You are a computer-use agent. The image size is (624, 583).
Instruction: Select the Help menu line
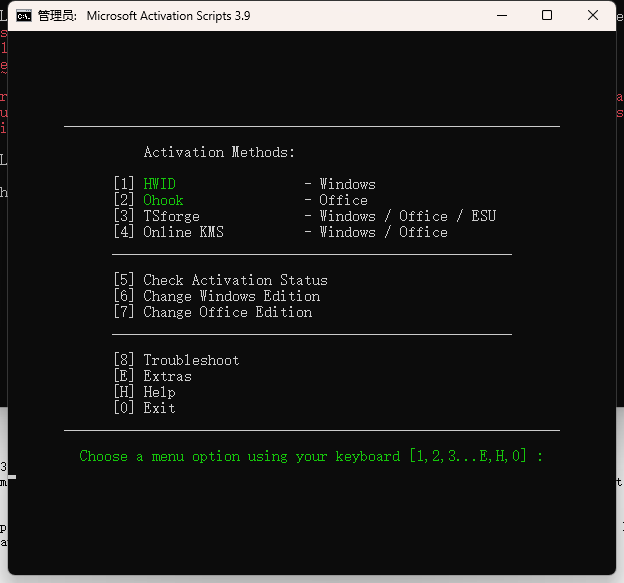click(x=159, y=392)
